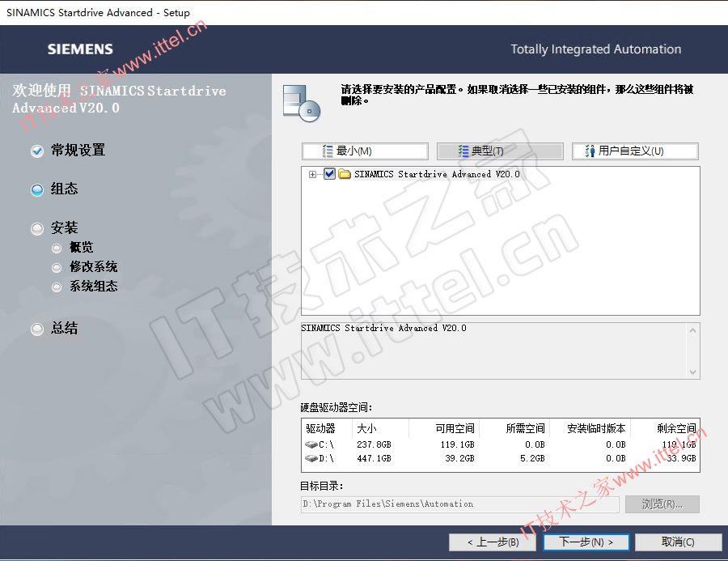The width and height of the screenshot is (728, 561).
Task: Click the 237.8GB size cell
Action: (x=375, y=444)
